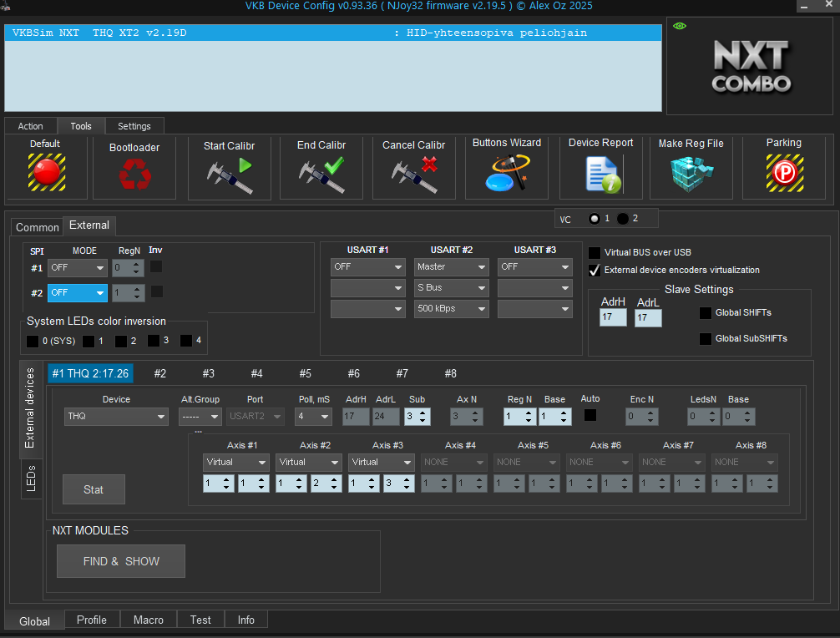
Task: Toggle LED color inversion checkbox 3
Action: (154, 341)
